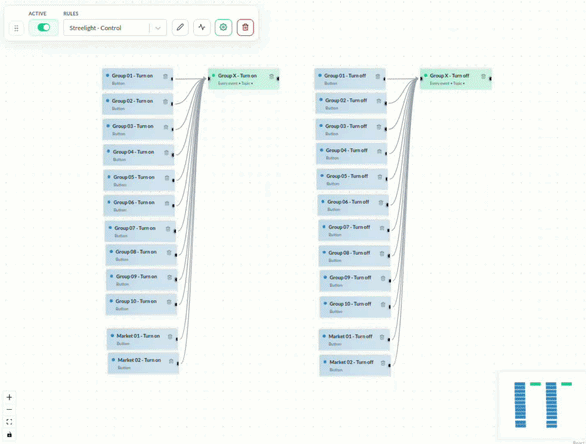The height and width of the screenshot is (444, 586).
Task: Click the Market 02 - Turn on label
Action: (139, 360)
